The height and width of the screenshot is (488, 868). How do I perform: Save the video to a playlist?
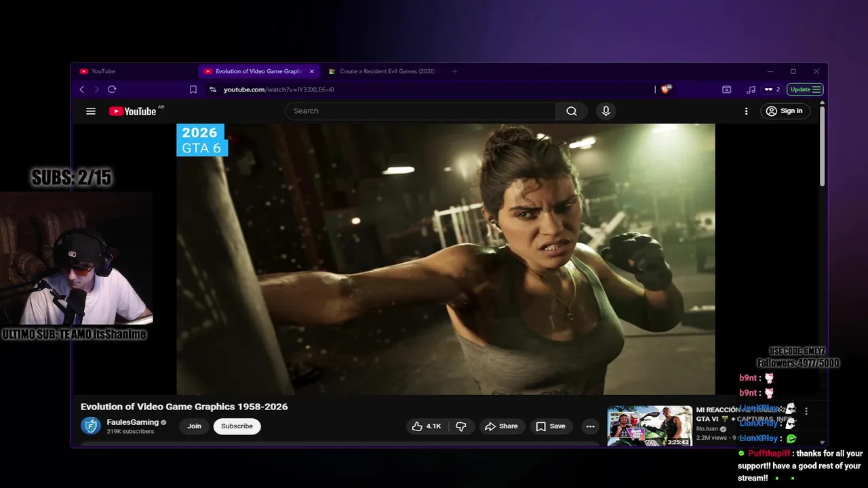551,426
